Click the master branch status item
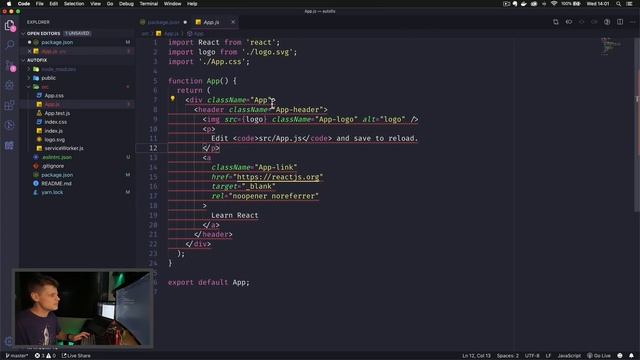 (17, 356)
